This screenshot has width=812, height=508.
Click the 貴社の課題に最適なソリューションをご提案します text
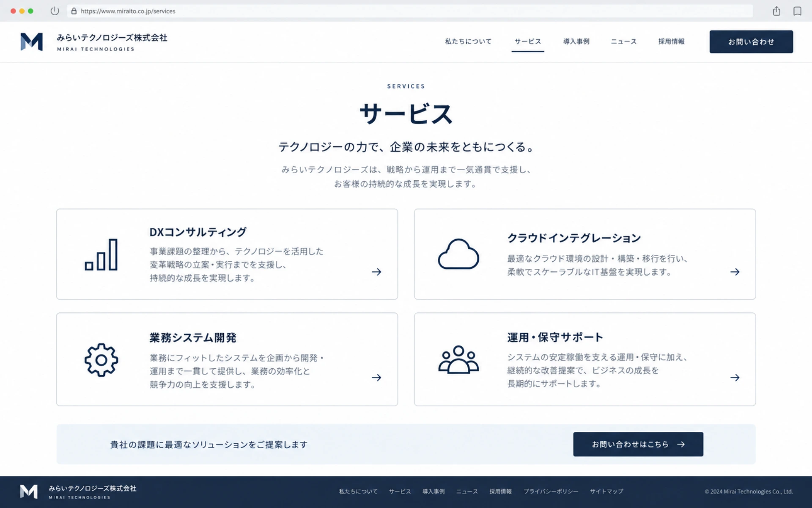pos(209,444)
